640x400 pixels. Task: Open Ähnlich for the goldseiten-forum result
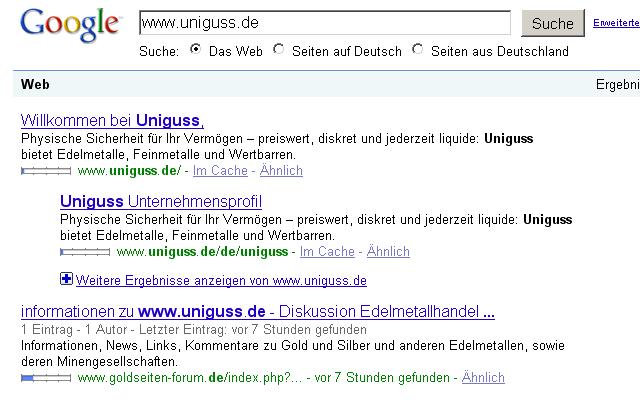pyautogui.click(x=483, y=377)
